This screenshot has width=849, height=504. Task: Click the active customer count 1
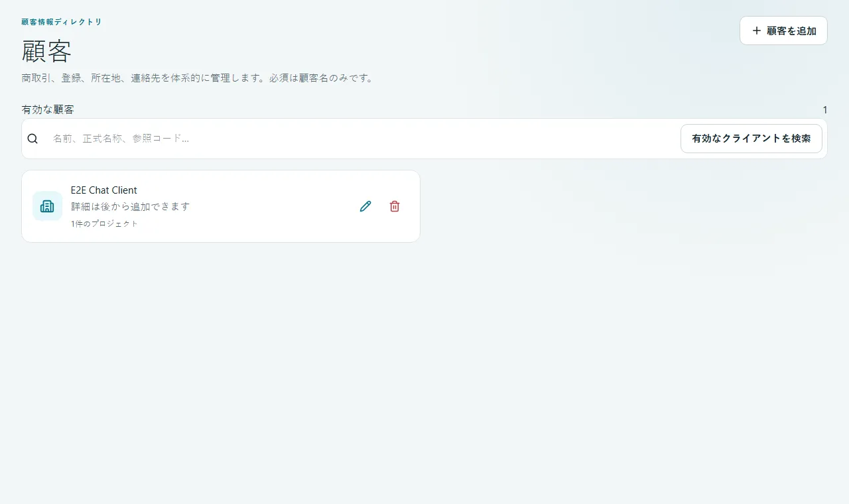point(824,109)
